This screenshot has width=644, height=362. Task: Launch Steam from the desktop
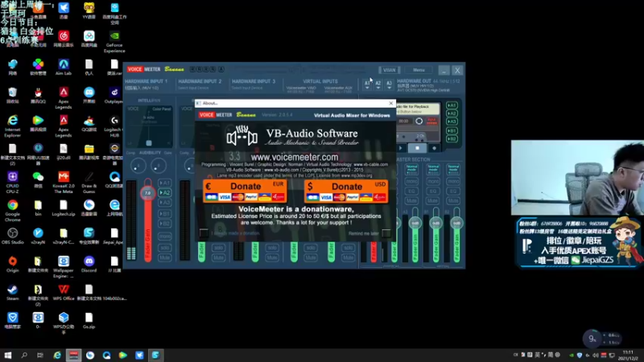(12, 292)
